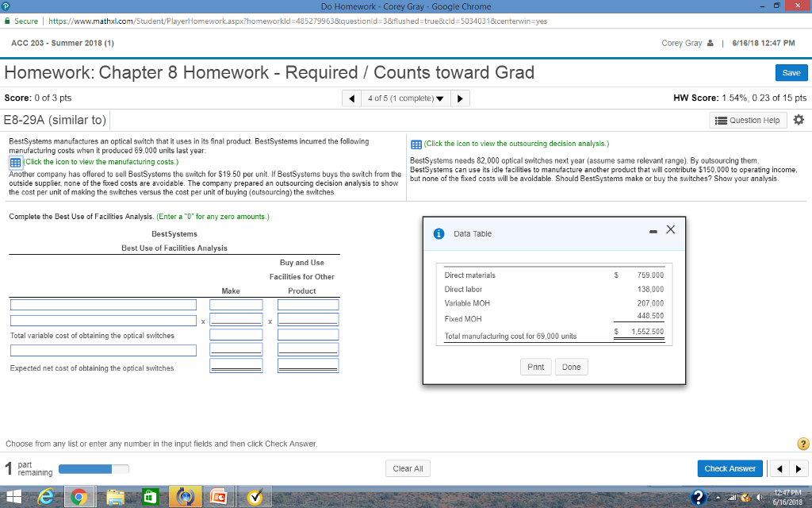Click the first row Make column input
Screen dimensions: 812x508
pos(236,305)
